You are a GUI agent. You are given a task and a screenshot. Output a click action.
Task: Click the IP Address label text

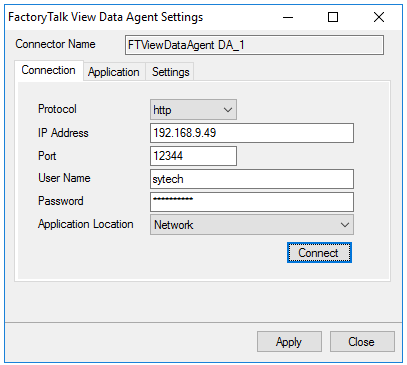63,133
